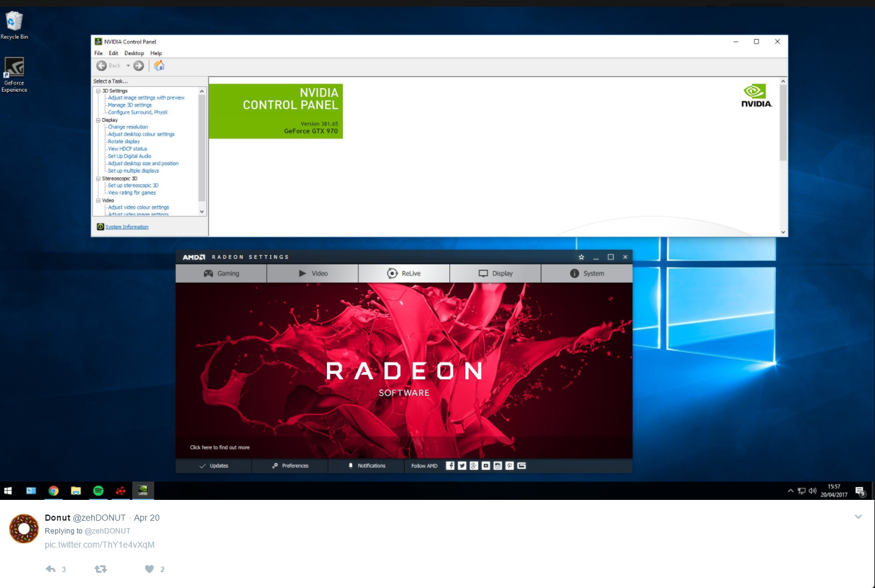Select 'Adjust image settings with preview'
The image size is (875, 588).
[146, 98]
